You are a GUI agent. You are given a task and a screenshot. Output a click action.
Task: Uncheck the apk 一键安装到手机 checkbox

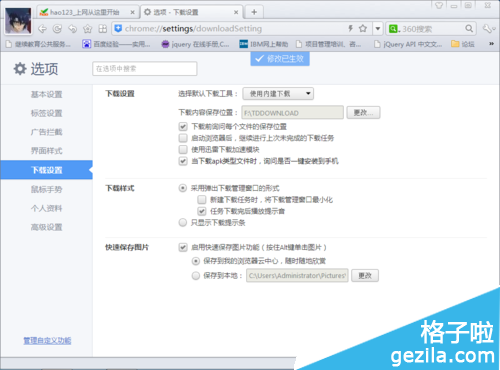[x=183, y=161]
